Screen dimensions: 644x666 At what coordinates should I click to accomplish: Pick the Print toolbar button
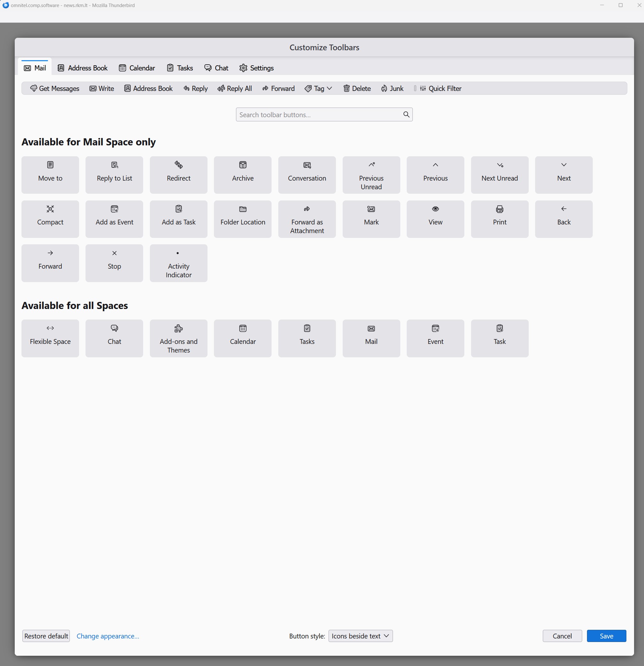pos(499,219)
